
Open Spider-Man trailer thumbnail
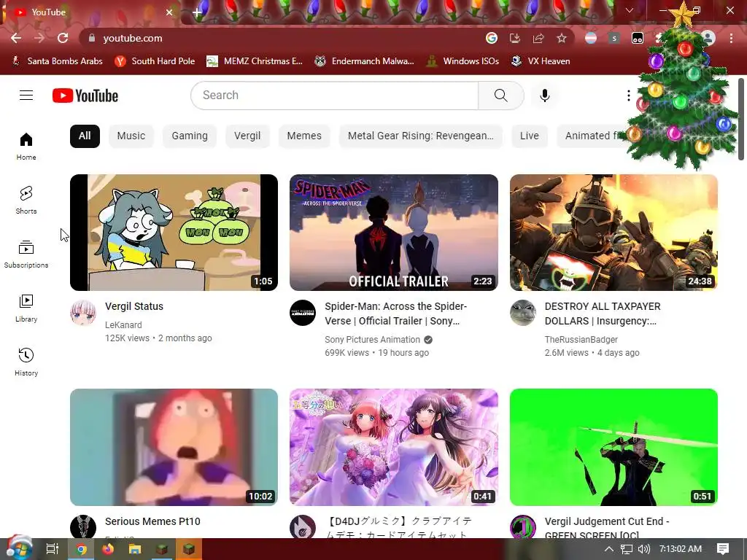pyautogui.click(x=394, y=233)
